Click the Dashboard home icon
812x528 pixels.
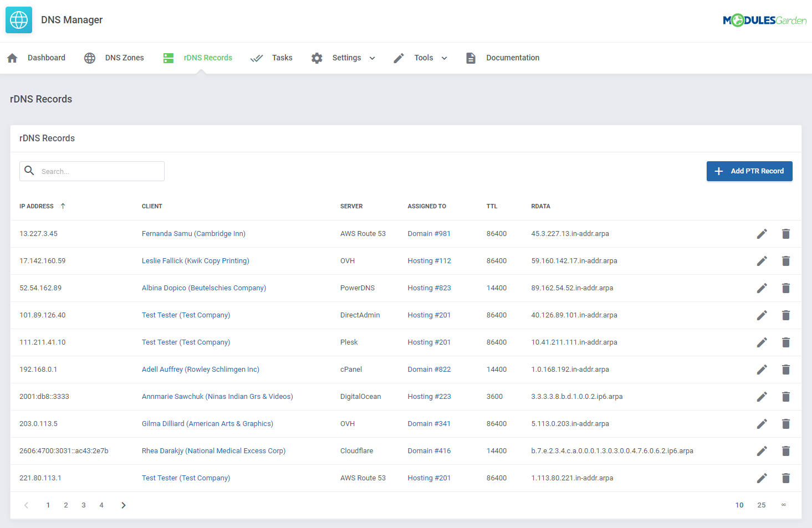[12, 58]
